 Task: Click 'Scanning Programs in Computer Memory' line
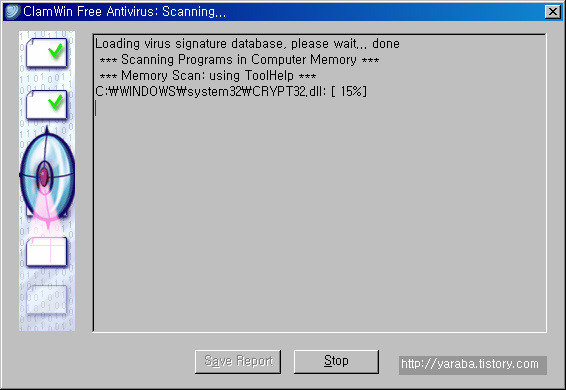[x=239, y=60]
